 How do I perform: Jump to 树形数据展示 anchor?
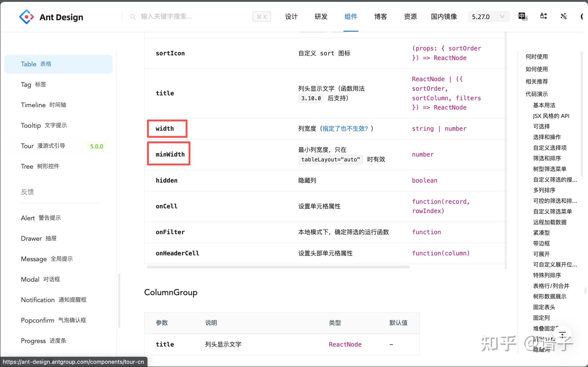(x=550, y=297)
